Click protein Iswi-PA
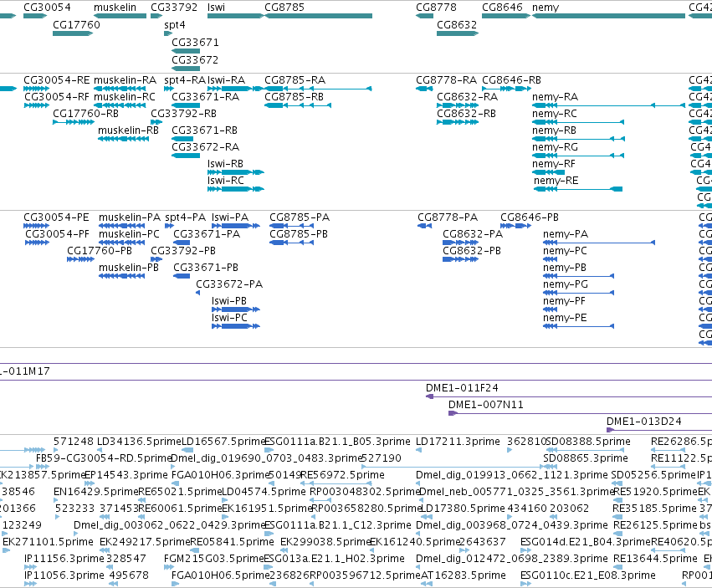 click(x=236, y=226)
